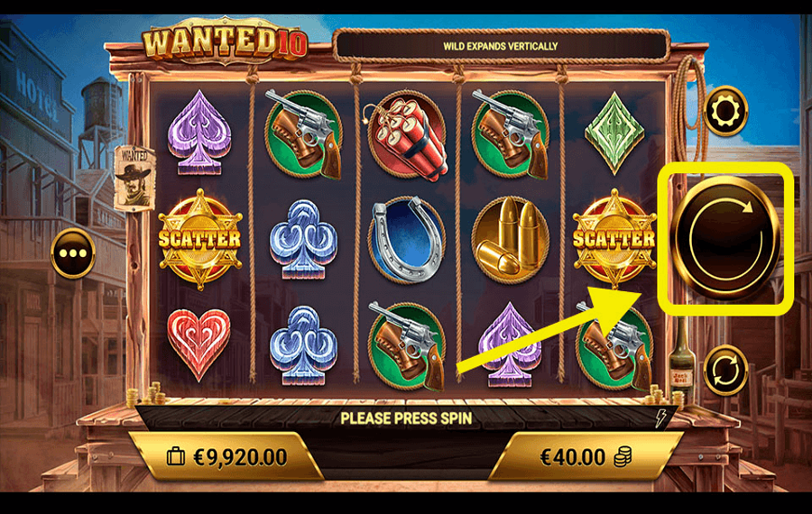Open settings with the gear icon
Image resolution: width=812 pixels, height=514 pixels.
coord(725,111)
